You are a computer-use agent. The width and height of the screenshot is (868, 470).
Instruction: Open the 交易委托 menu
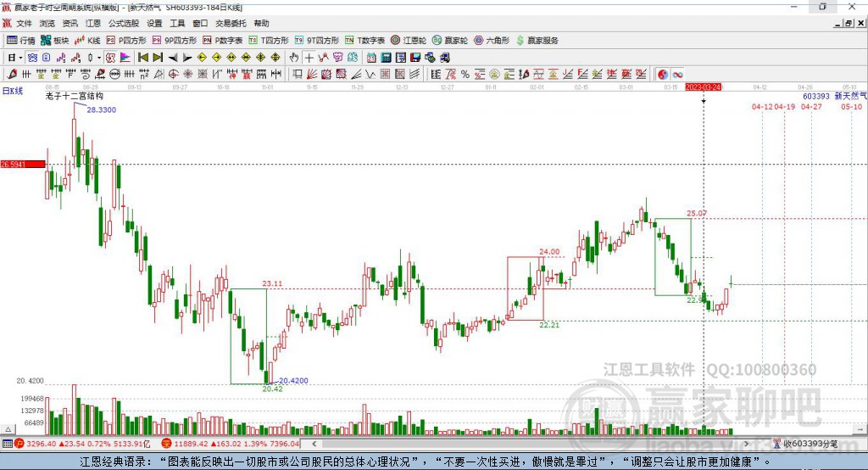[x=231, y=23]
